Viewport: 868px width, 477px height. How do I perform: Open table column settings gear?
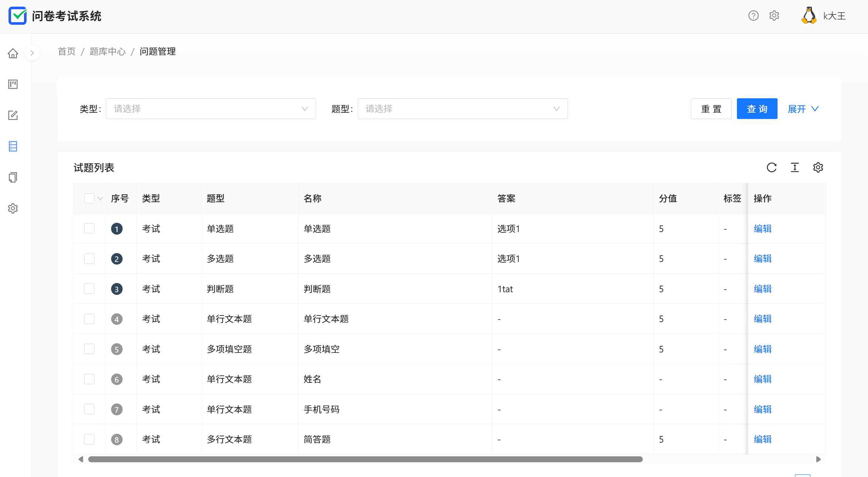pyautogui.click(x=818, y=167)
